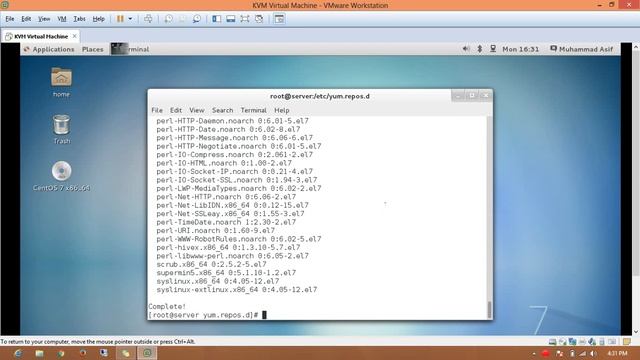Click the scrub.x86_64 line
Screen dimensions: 640x360
point(211,264)
